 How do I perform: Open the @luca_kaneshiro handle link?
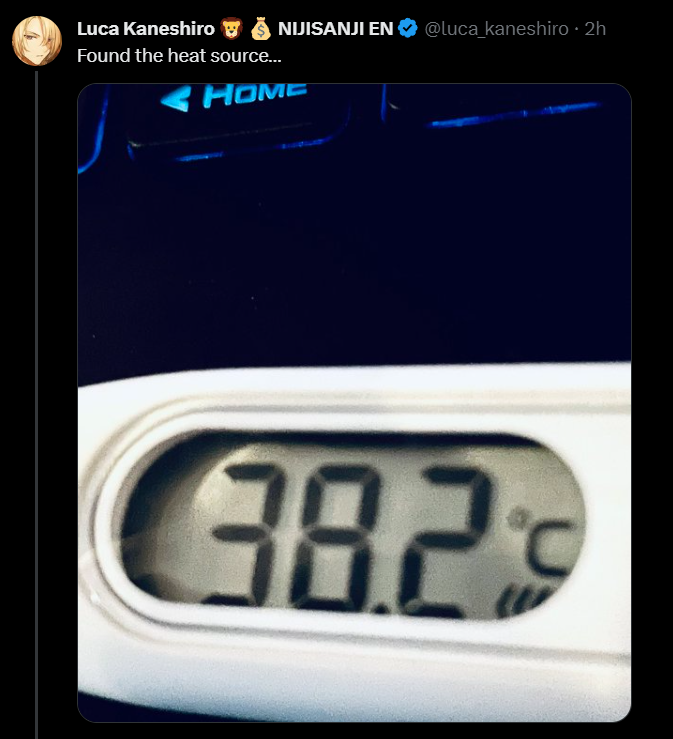[496, 29]
